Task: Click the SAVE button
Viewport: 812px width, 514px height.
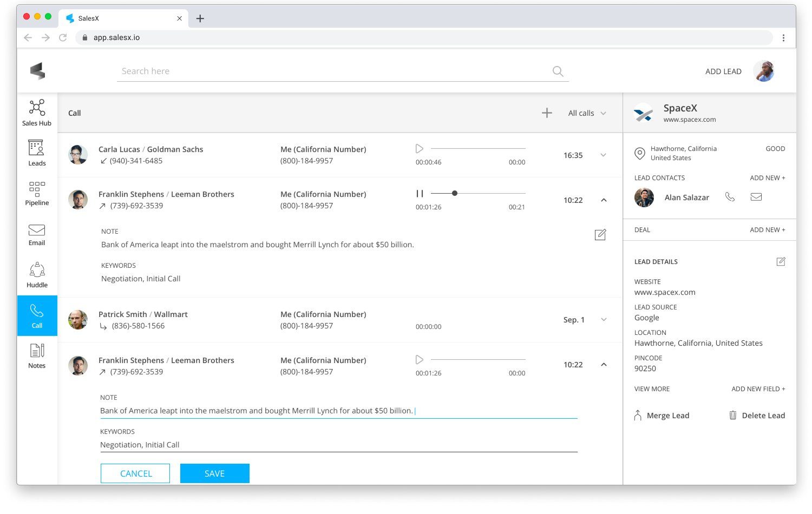Action: coord(214,473)
